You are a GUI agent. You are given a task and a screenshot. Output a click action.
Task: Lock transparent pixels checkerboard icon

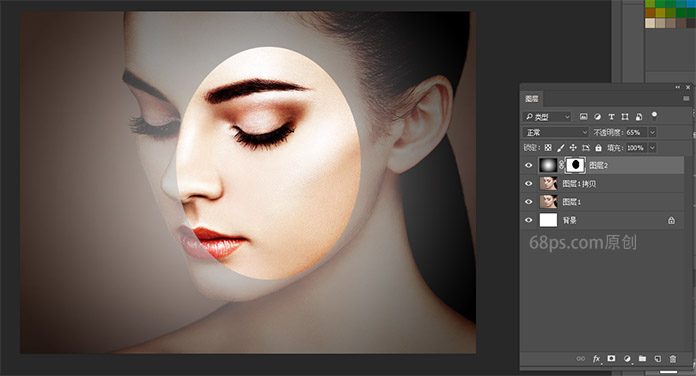point(548,148)
